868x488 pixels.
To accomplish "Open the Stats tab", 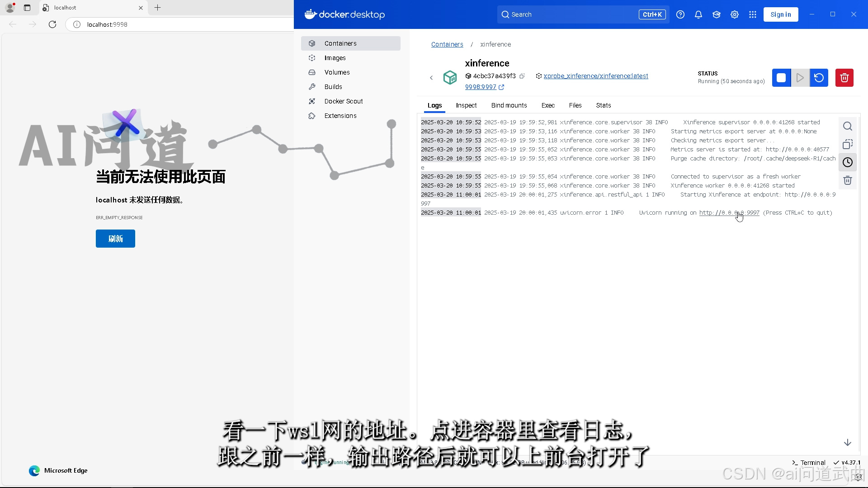I will coord(603,105).
